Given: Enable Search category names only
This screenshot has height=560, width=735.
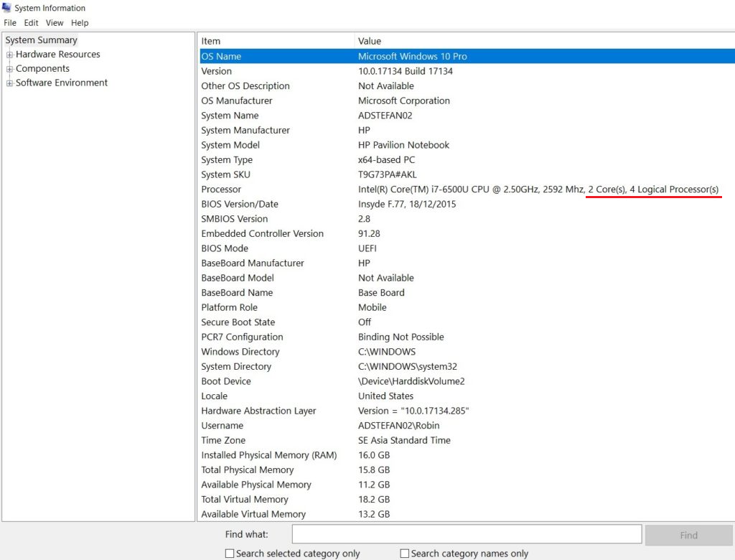Looking at the screenshot, I should pyautogui.click(x=405, y=553).
